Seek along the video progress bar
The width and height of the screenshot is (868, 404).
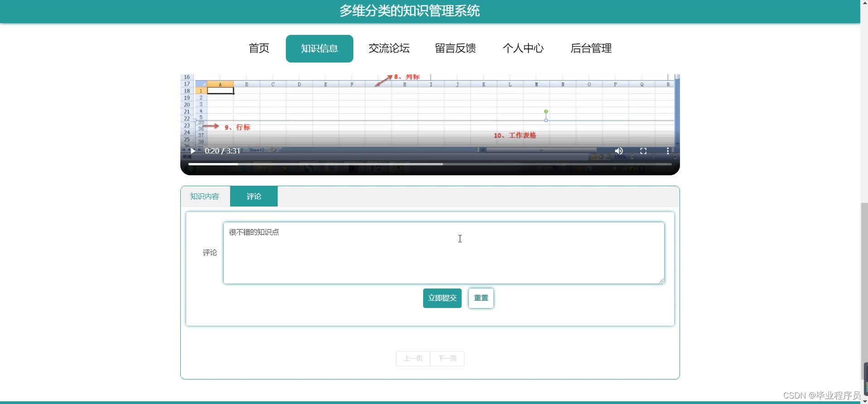(x=430, y=164)
